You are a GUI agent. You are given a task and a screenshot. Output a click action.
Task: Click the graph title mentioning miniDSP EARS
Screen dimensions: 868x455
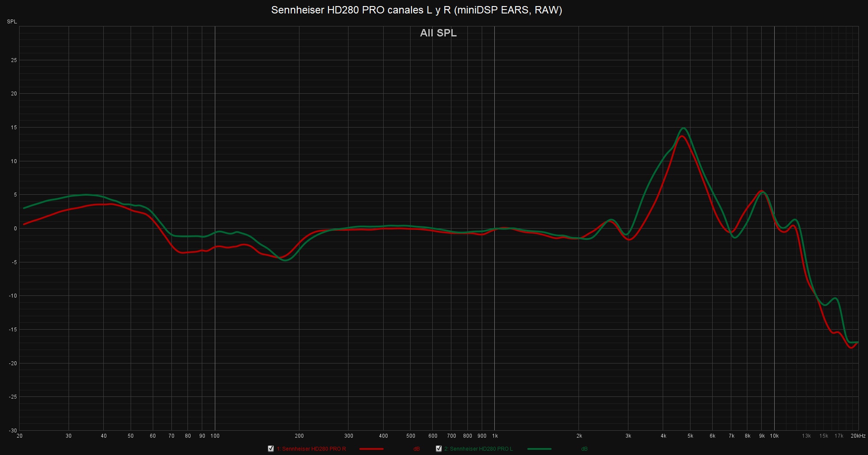point(416,10)
